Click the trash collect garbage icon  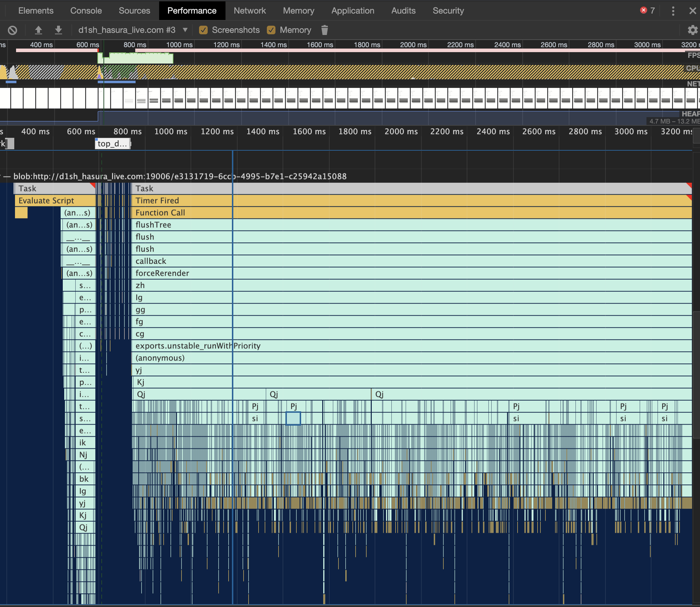coord(324,30)
